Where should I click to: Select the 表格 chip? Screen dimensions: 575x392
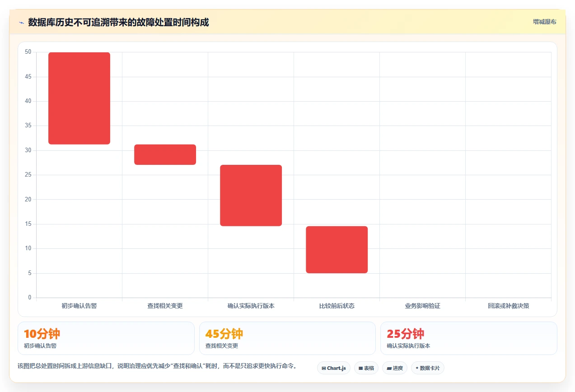366,368
